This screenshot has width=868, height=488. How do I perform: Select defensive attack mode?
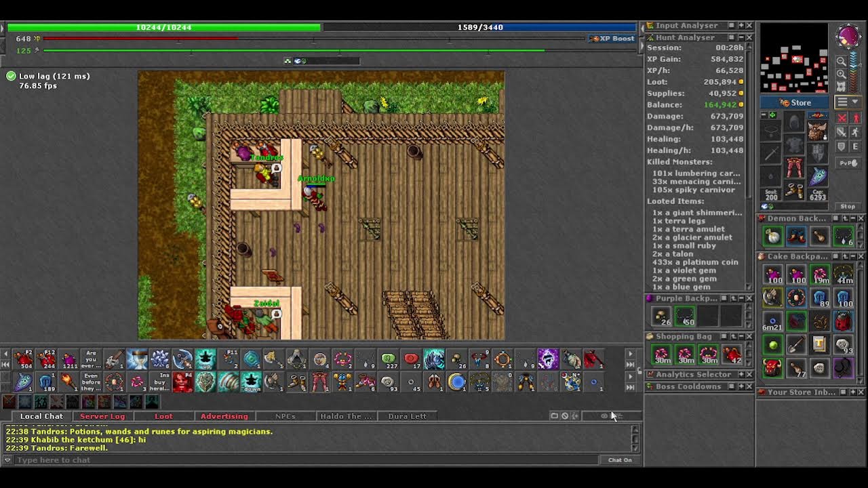tap(842, 146)
